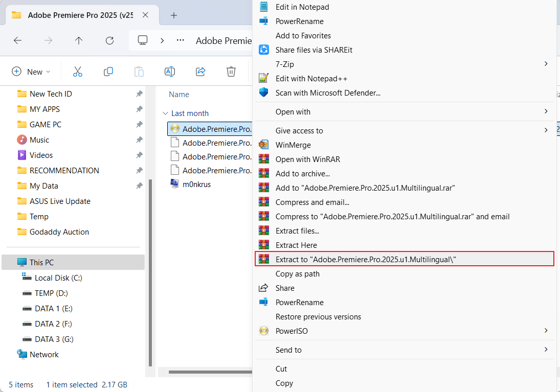This screenshot has height=392, width=560.
Task: Expand the Open with submenu
Action: click(x=546, y=111)
